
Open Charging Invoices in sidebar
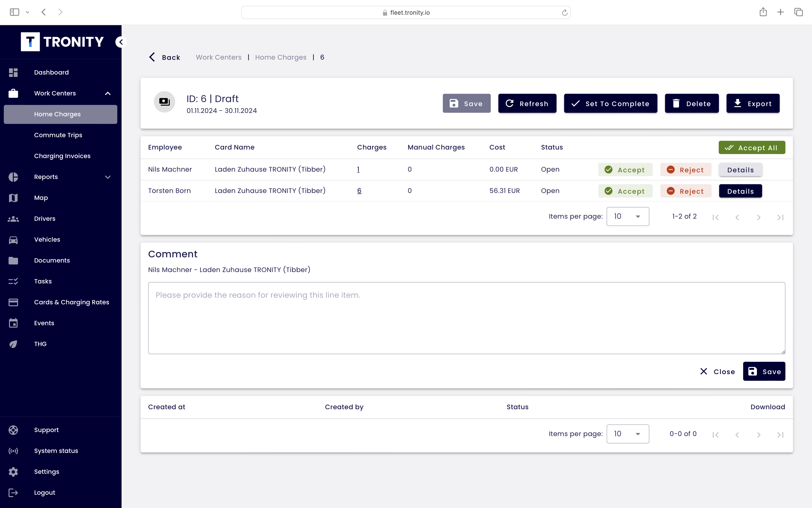pyautogui.click(x=62, y=156)
